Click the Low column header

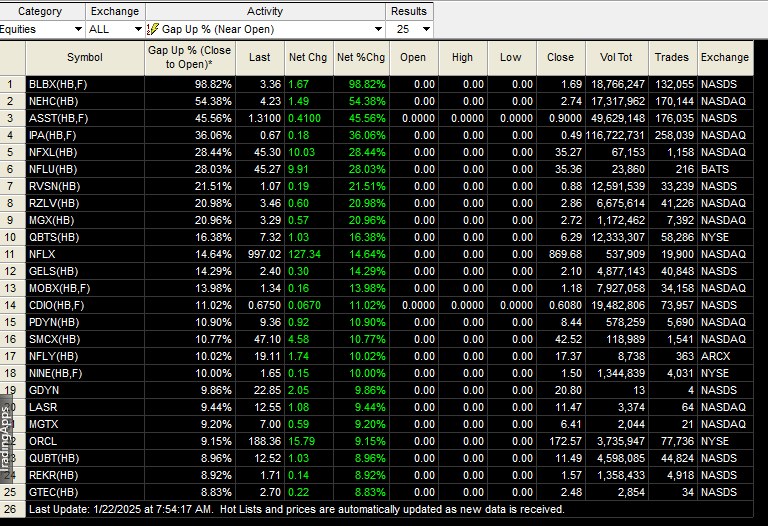[x=511, y=57]
